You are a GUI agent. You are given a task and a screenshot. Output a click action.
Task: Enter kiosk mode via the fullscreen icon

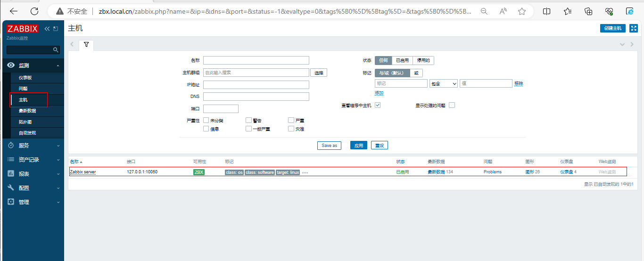(634, 28)
